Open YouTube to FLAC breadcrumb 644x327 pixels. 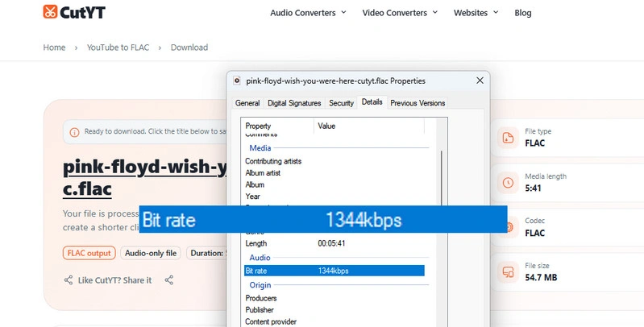(118, 48)
